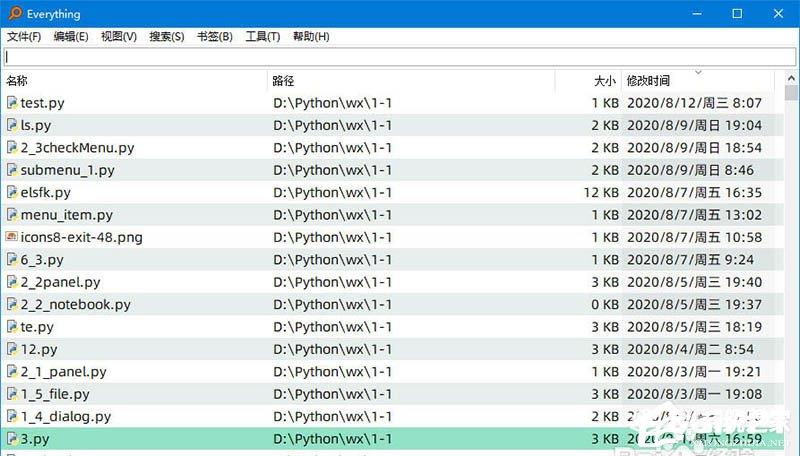Select the 6_3.py file icon
The image size is (800, 456).
[12, 260]
